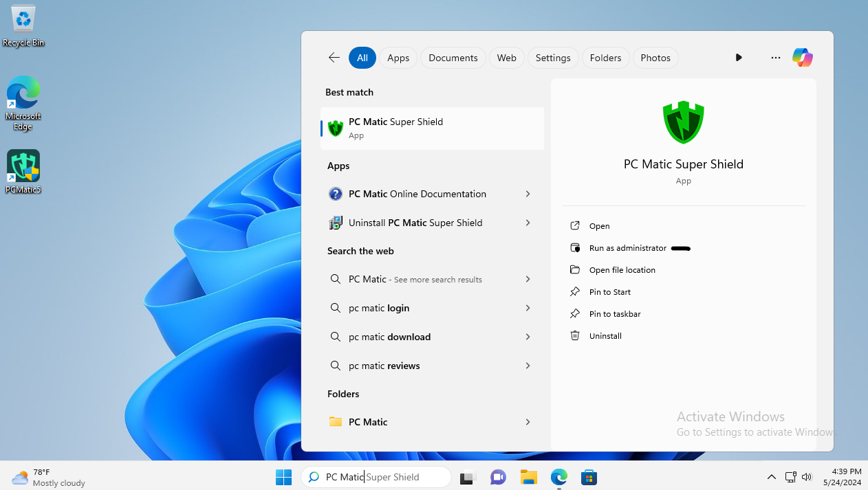The height and width of the screenshot is (490, 868).
Task: Click Open file location action
Action: pyautogui.click(x=622, y=270)
